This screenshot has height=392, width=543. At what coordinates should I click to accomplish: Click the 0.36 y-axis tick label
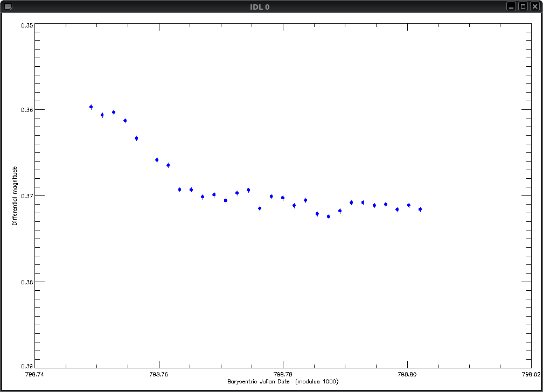(27, 110)
